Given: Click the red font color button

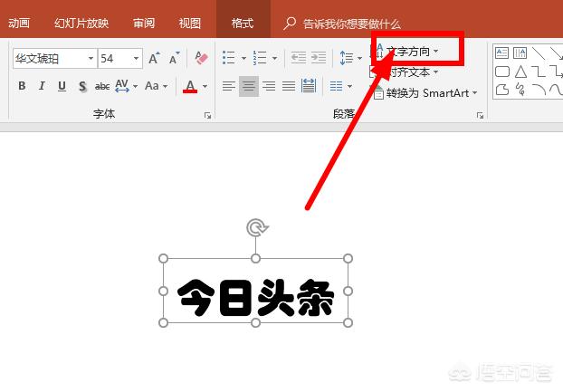Looking at the screenshot, I should [x=190, y=87].
